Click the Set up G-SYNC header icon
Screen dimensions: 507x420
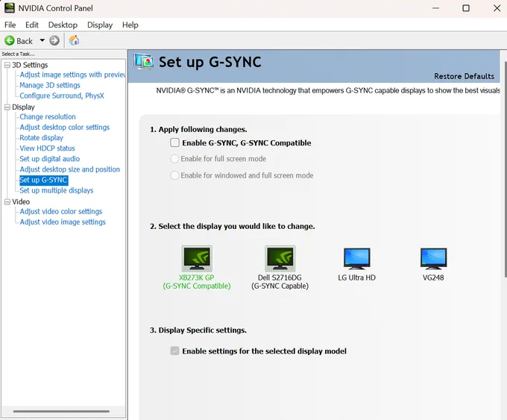coord(144,61)
